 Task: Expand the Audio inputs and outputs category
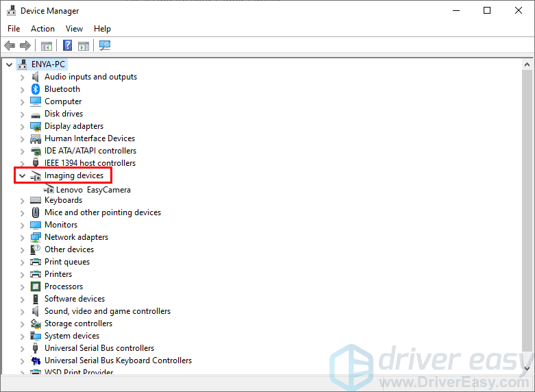[22, 77]
